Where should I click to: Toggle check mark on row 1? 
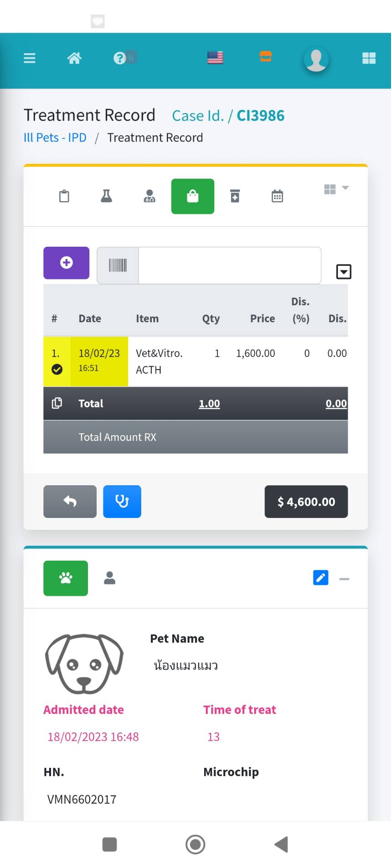(x=57, y=369)
